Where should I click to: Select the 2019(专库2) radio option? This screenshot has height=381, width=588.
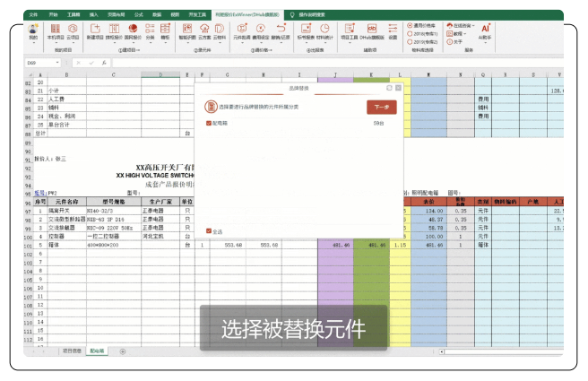410,42
